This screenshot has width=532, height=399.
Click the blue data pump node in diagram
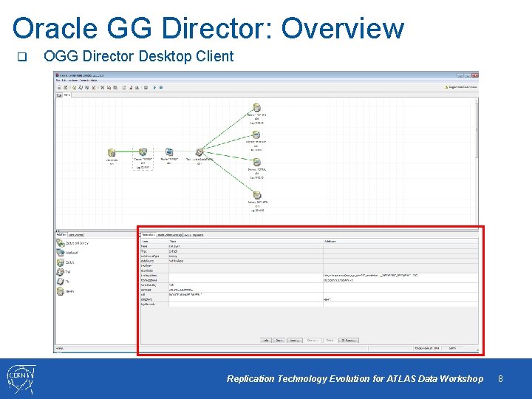click(169, 151)
